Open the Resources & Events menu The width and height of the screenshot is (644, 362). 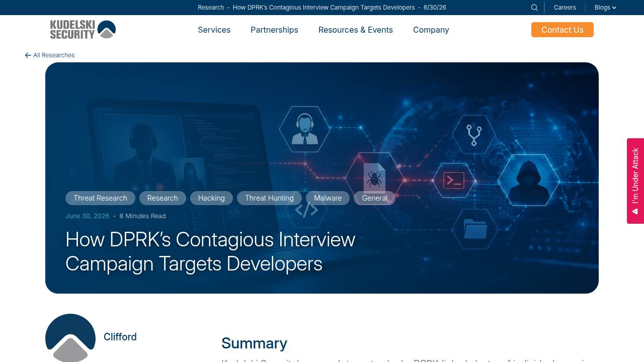pyautogui.click(x=356, y=30)
